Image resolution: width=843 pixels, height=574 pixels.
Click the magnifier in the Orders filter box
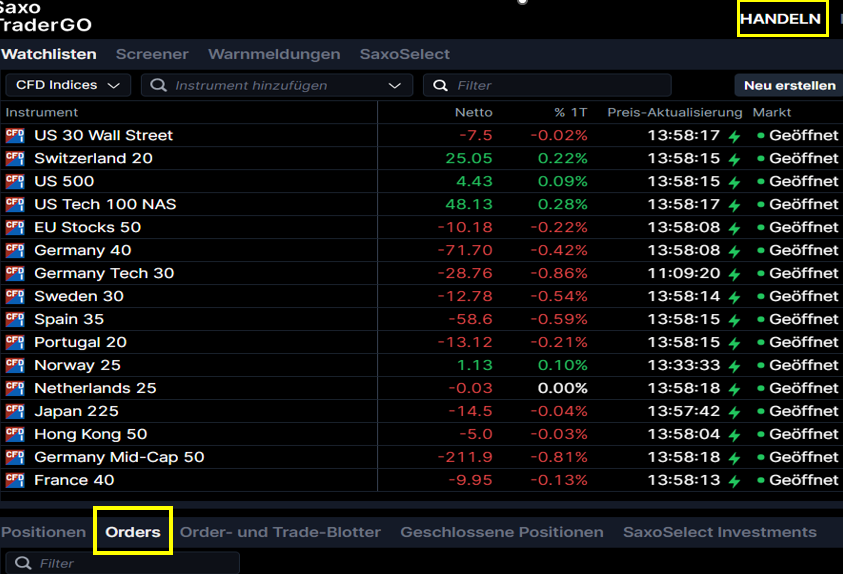[23, 563]
